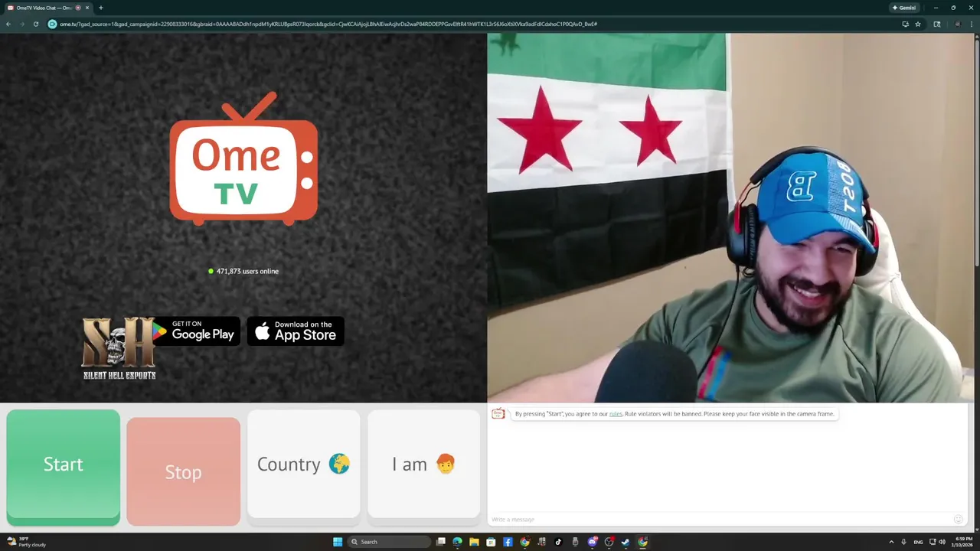Open volume control speaker icon in tray

(x=942, y=542)
